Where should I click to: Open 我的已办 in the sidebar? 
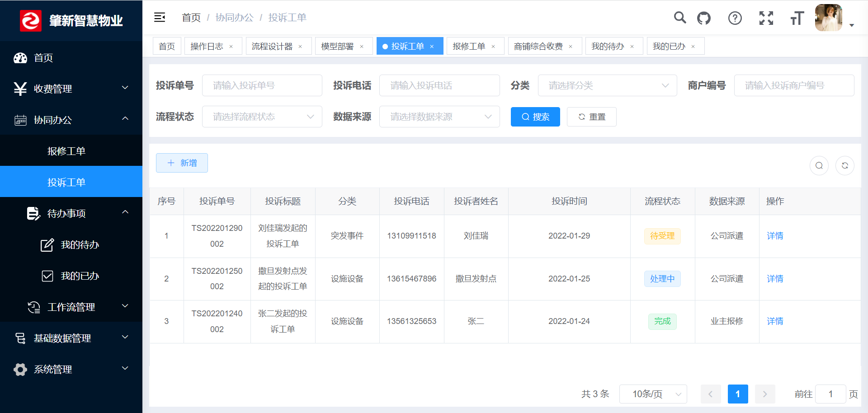coord(71,276)
